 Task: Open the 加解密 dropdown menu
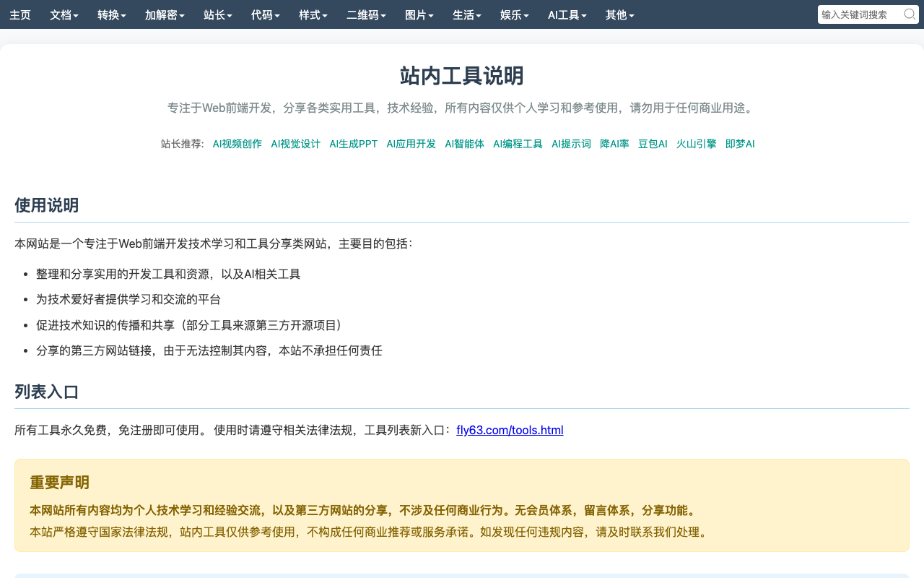coord(165,14)
